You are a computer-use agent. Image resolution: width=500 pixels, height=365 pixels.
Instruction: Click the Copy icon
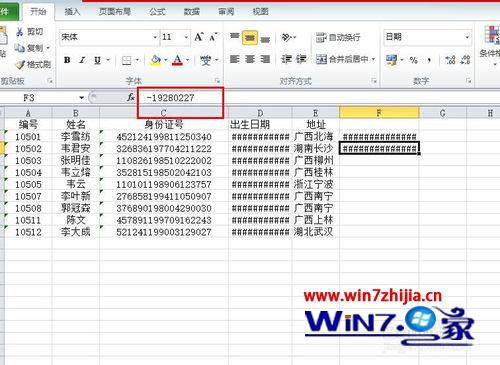(x=19, y=48)
